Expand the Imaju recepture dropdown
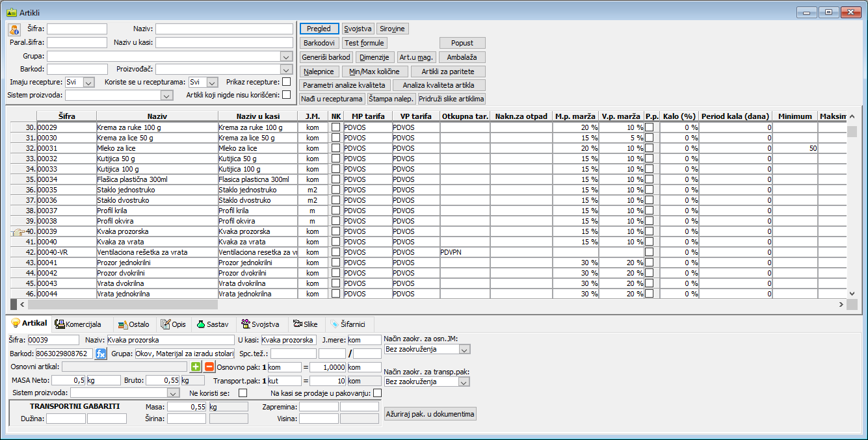The image size is (868, 440). pyautogui.click(x=89, y=82)
